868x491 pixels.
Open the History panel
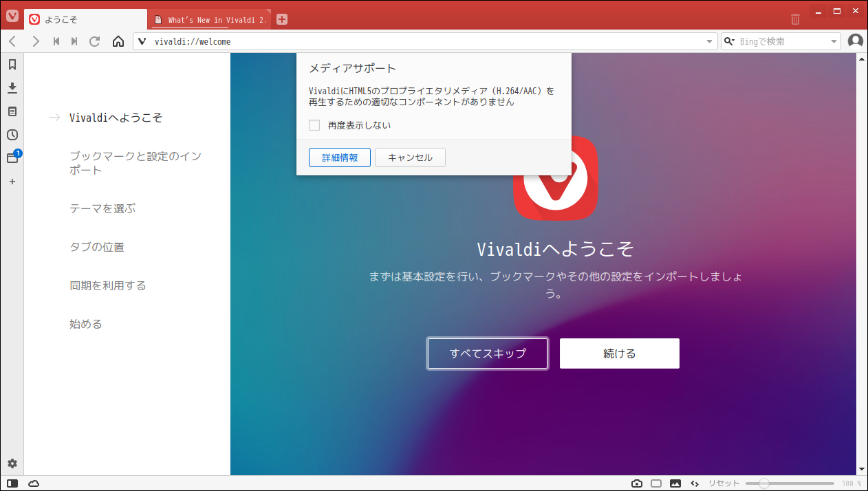tap(12, 135)
